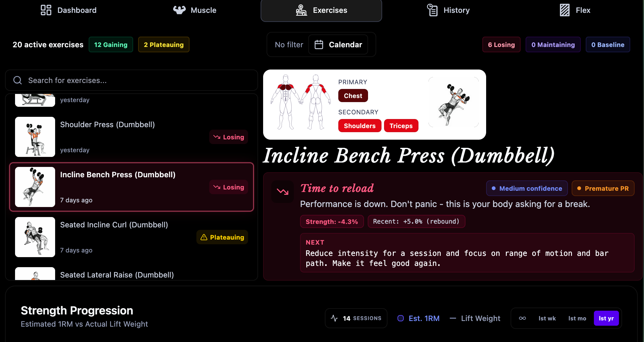Click the Flex striped icon
Image resolution: width=644 pixels, height=342 pixels.
[564, 10]
